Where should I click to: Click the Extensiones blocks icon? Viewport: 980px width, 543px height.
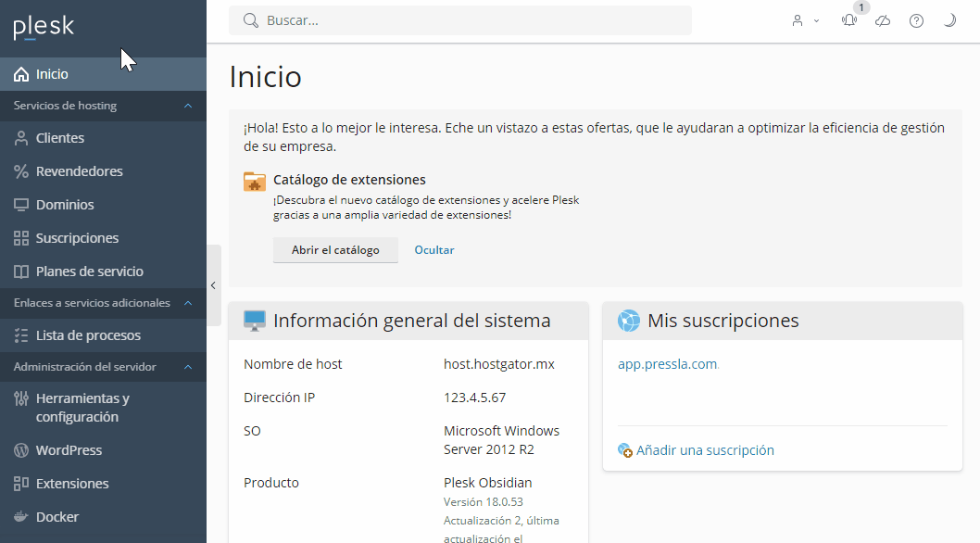point(21,484)
